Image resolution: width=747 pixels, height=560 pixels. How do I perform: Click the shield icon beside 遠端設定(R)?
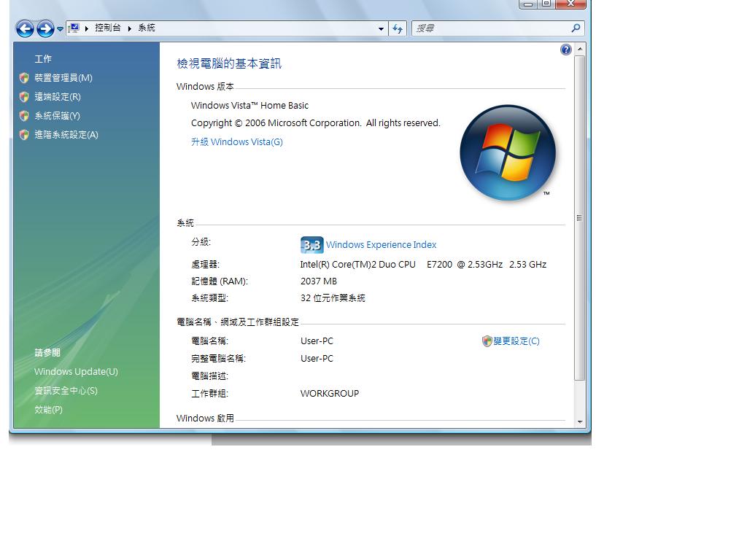(24, 97)
